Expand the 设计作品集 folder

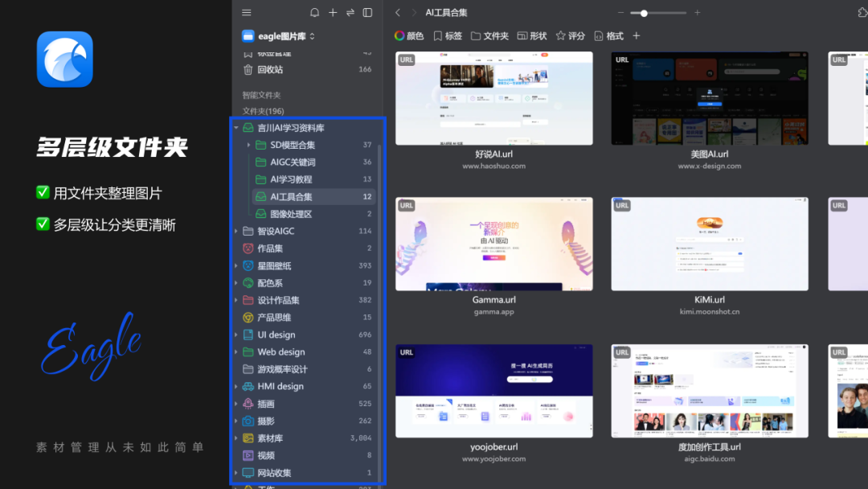[236, 300]
